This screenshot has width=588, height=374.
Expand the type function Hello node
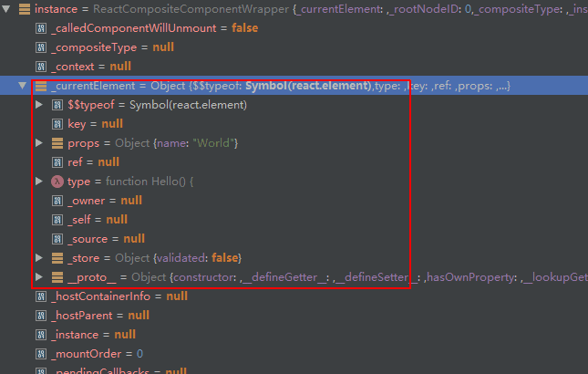coord(38,182)
